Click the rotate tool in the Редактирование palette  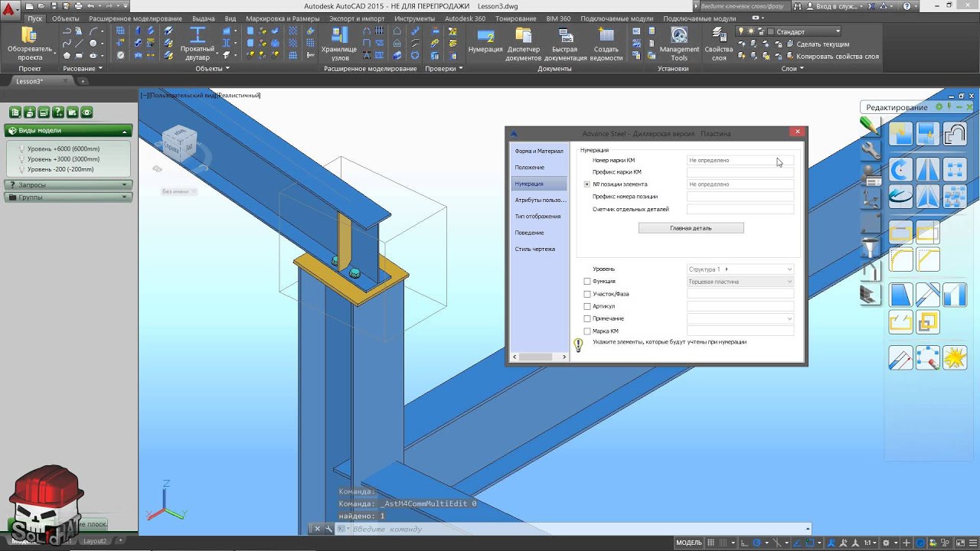tap(900, 170)
